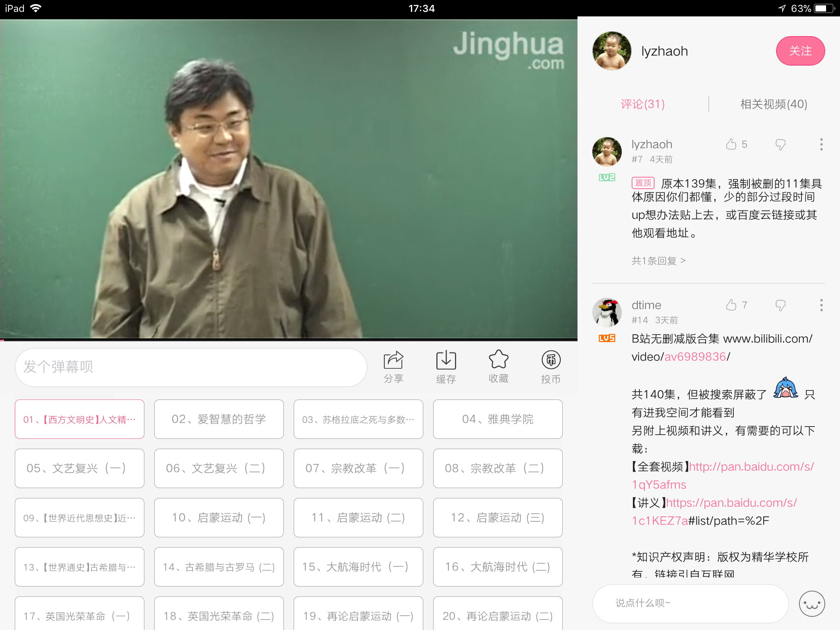Switch to the 评论(31) tab
Viewport: 840px width, 630px height.
pos(643,105)
